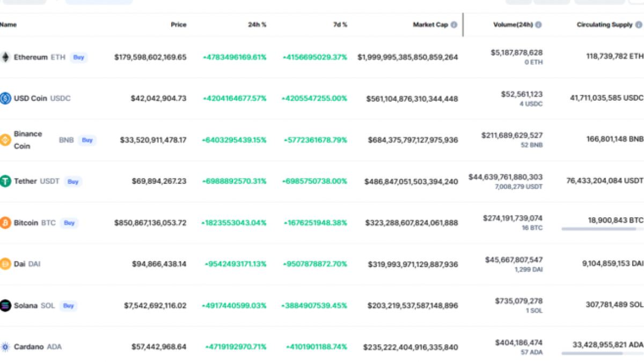Open the Volume(24h) info icon
Viewport: 644px width, 362px height.
coord(538,25)
